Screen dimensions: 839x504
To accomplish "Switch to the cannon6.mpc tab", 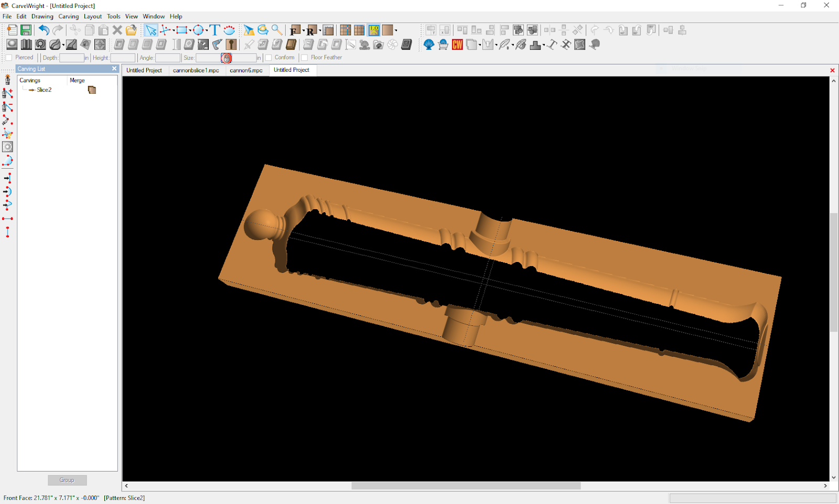I will tap(246, 70).
